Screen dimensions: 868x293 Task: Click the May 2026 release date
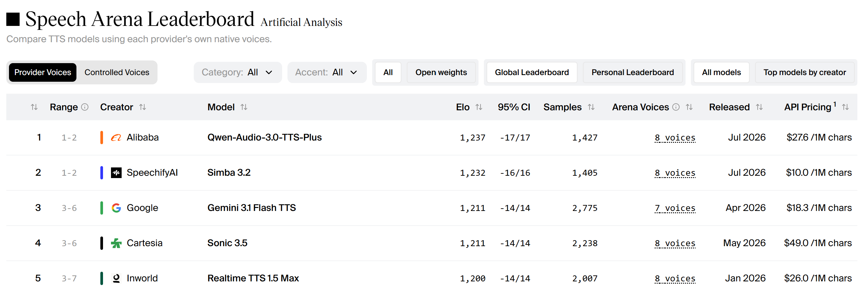point(744,243)
